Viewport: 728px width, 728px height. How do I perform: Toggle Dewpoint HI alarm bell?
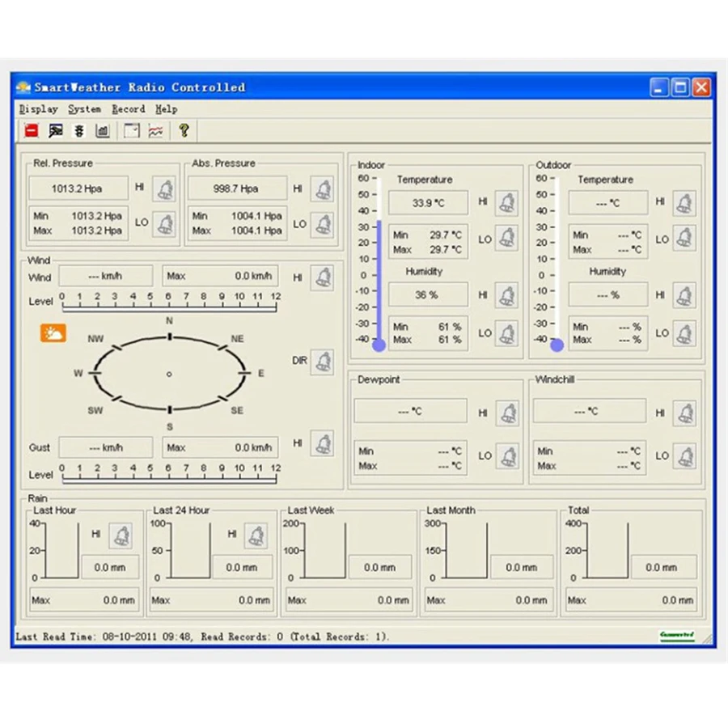coord(507,413)
